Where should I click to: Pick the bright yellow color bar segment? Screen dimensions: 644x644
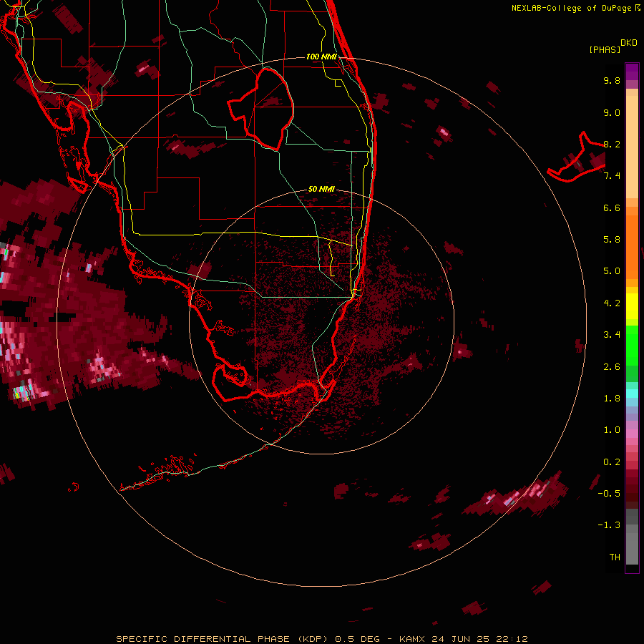pyautogui.click(x=632, y=306)
